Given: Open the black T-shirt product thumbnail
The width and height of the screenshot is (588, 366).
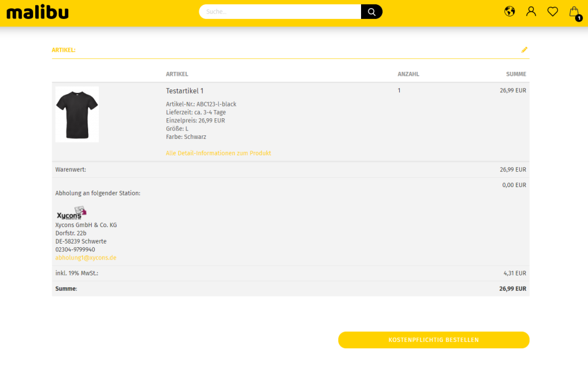Looking at the screenshot, I should [77, 115].
